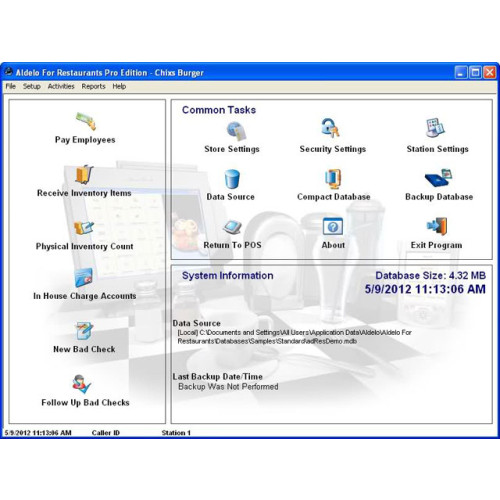Click the local database file path text
This screenshot has width=500, height=500.
[x=295, y=337]
